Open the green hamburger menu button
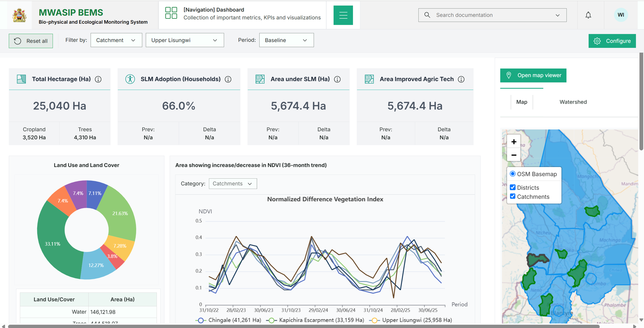 (343, 15)
